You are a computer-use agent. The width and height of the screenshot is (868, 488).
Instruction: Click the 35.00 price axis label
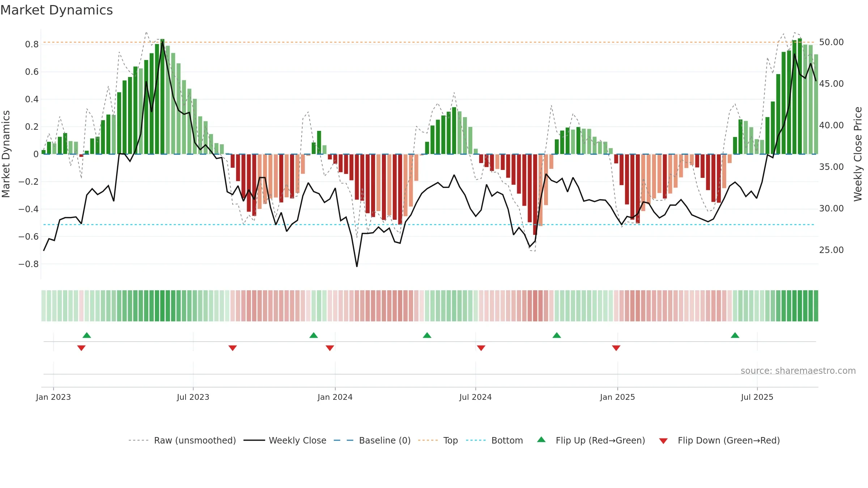point(831,167)
